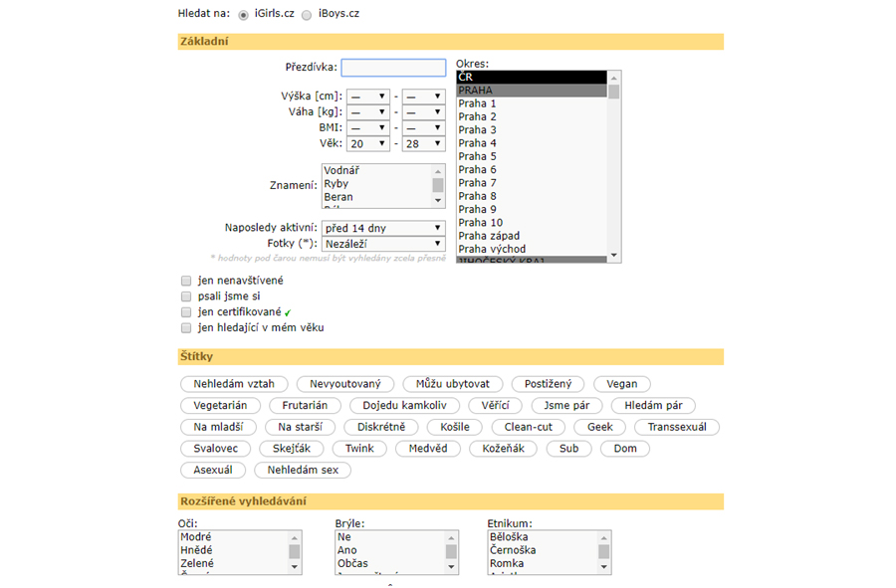
Task: Open the minimum BMI dropdown
Action: (x=368, y=128)
